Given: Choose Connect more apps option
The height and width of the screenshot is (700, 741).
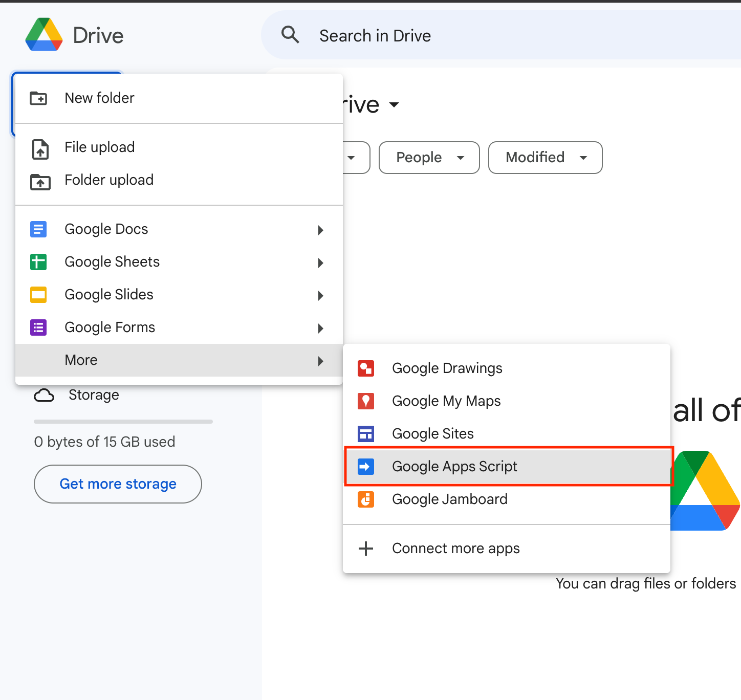Looking at the screenshot, I should pyautogui.click(x=507, y=549).
